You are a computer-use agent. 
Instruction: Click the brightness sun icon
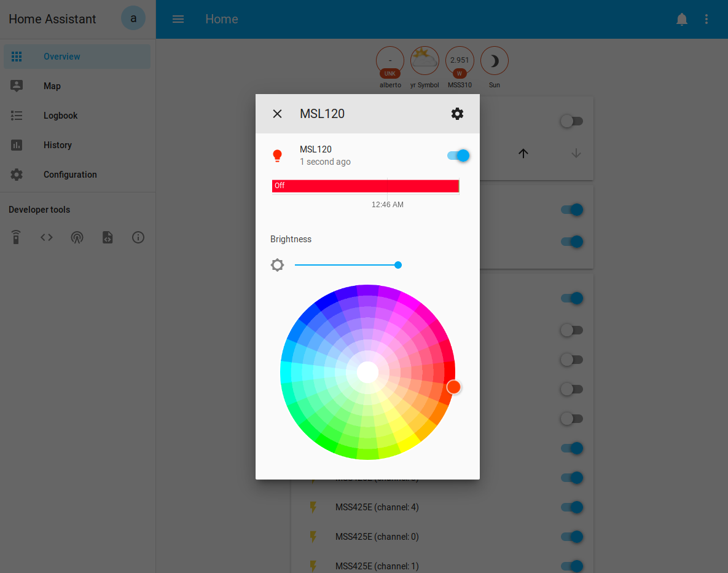(277, 265)
